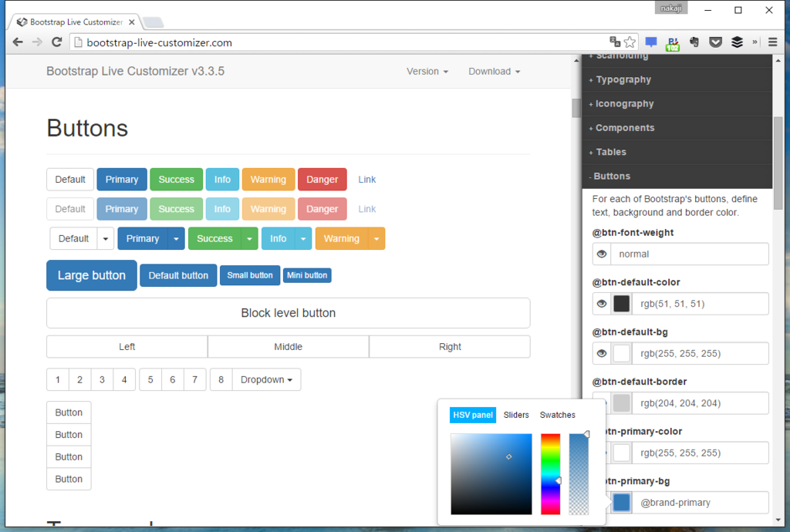Click the Pocket extension icon

point(715,42)
